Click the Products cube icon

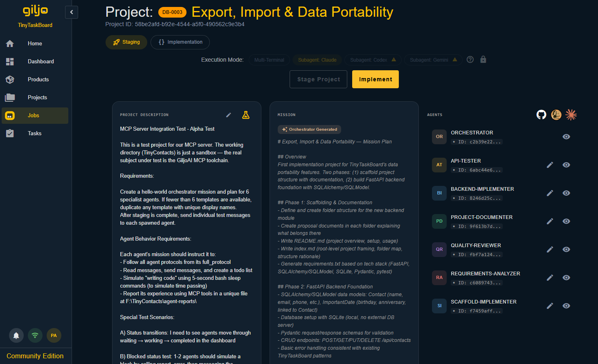pyautogui.click(x=10, y=80)
